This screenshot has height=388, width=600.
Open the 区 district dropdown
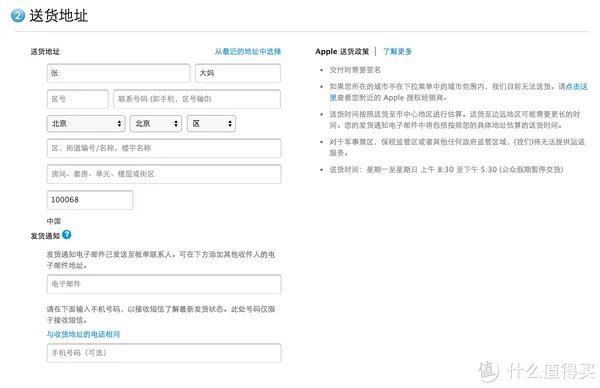point(211,124)
